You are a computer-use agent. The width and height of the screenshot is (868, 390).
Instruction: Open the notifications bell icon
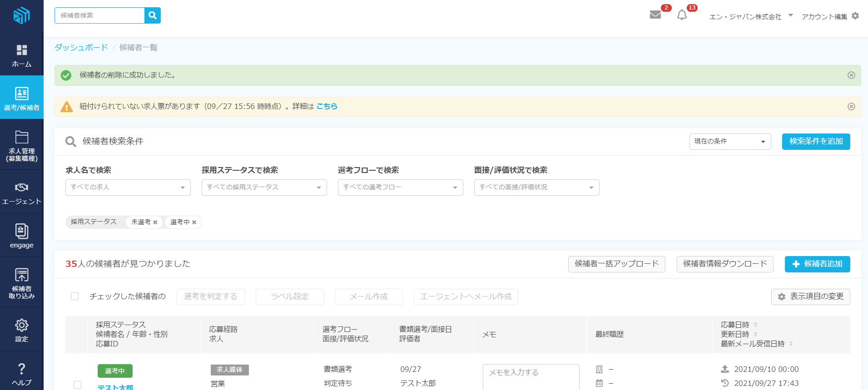[682, 15]
